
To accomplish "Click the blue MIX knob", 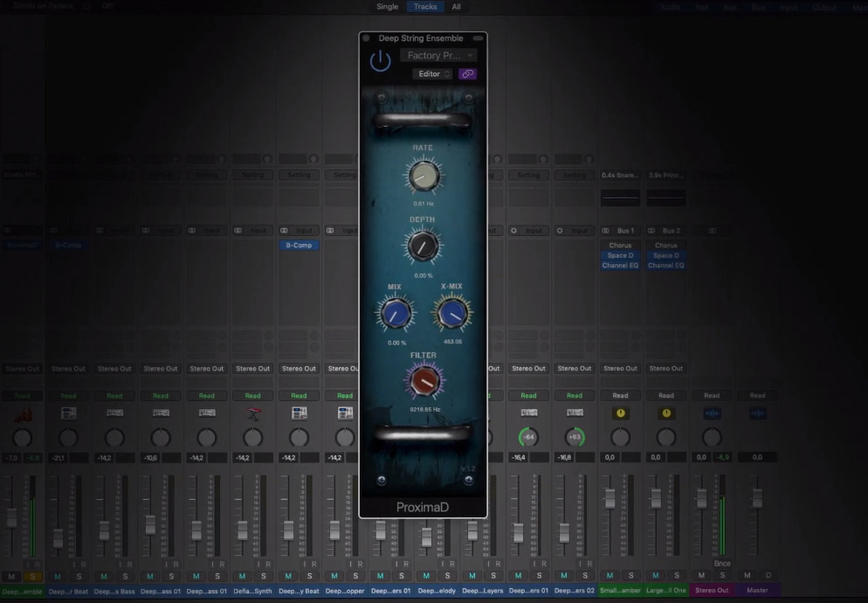I will click(x=393, y=314).
